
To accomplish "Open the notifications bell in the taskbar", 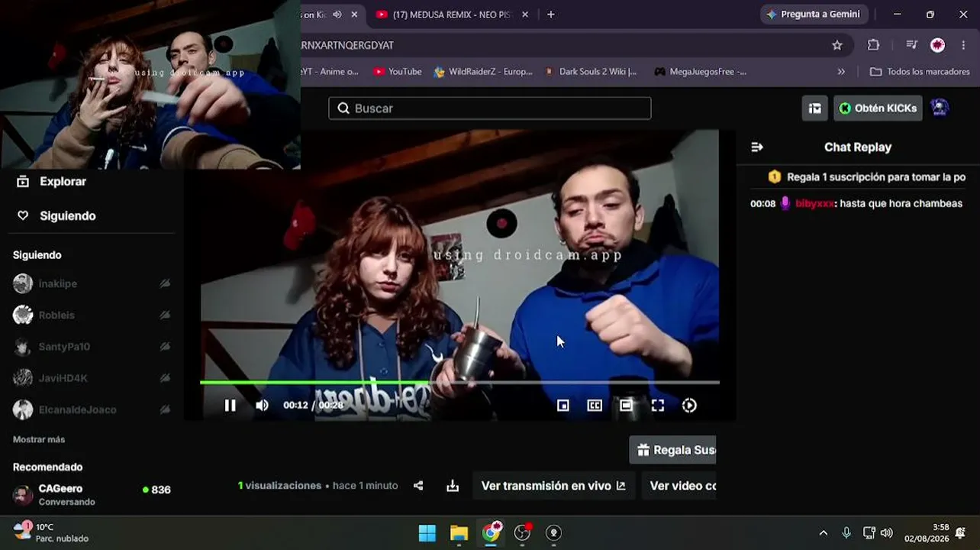I will click(x=960, y=533).
